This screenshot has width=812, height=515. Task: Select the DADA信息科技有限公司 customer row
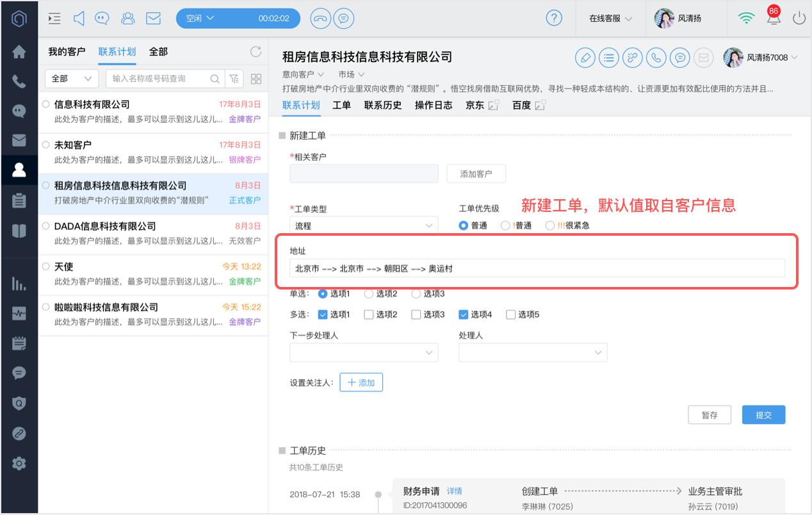(153, 234)
